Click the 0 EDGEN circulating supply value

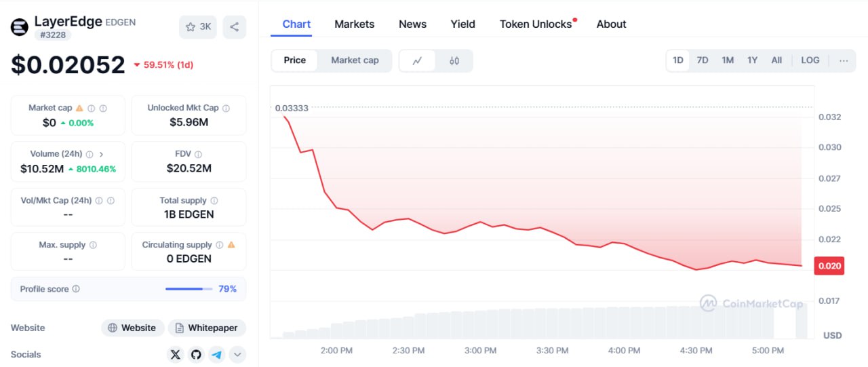(189, 258)
